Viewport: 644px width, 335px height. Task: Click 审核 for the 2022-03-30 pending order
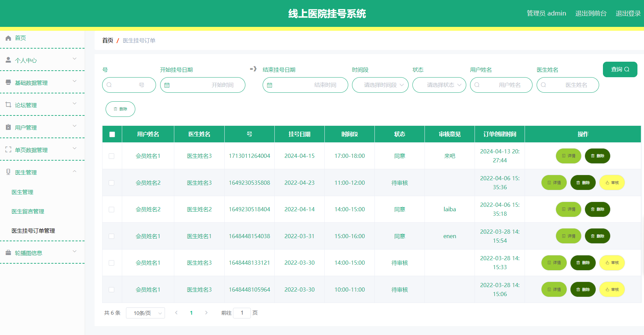[x=612, y=263]
